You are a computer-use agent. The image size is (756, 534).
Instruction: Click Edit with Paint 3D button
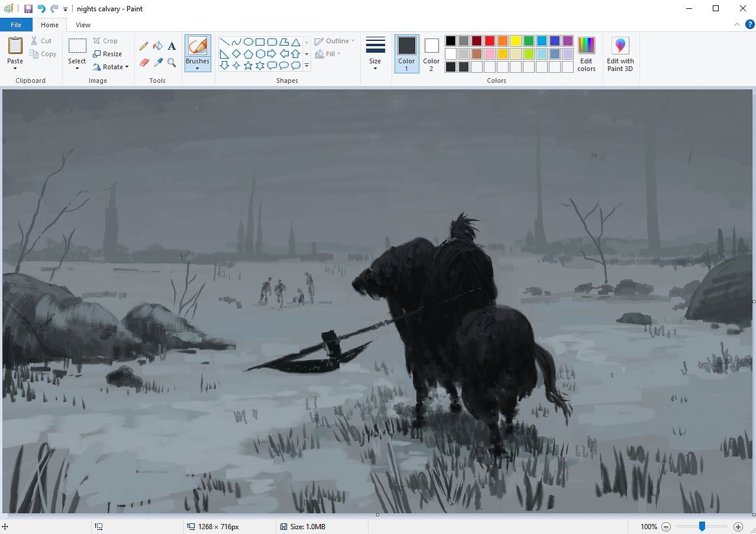pyautogui.click(x=620, y=53)
